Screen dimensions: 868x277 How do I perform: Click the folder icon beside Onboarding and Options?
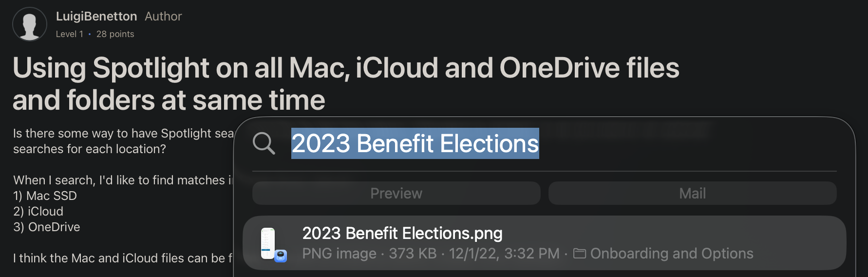[x=579, y=254]
